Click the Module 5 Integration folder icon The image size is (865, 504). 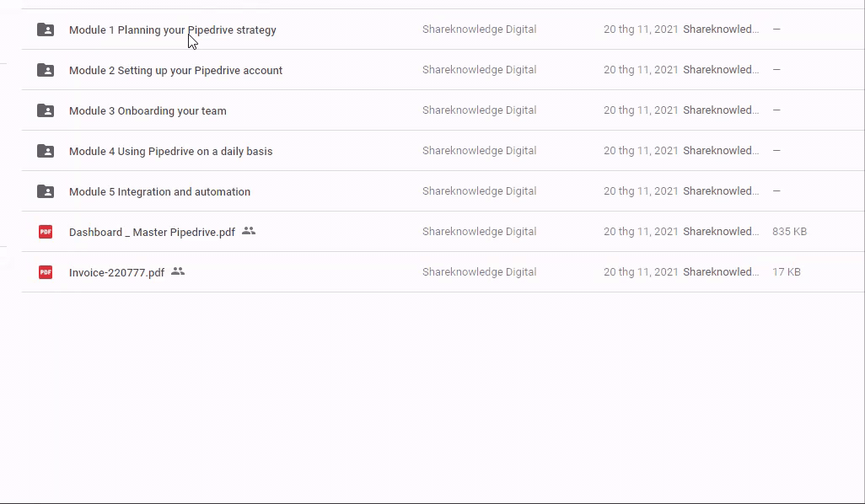(x=46, y=191)
